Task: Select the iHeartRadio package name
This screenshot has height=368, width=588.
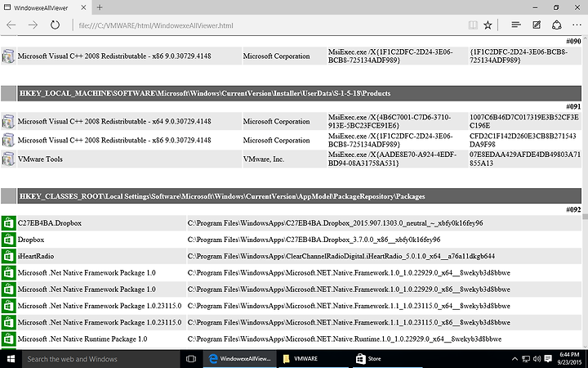Action: click(x=36, y=256)
